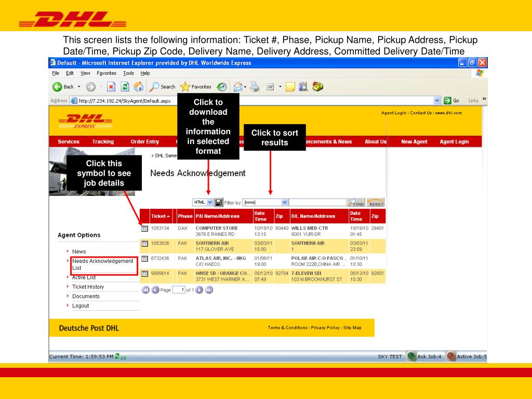
Task: Sort by the Phase column header
Action: click(x=185, y=216)
